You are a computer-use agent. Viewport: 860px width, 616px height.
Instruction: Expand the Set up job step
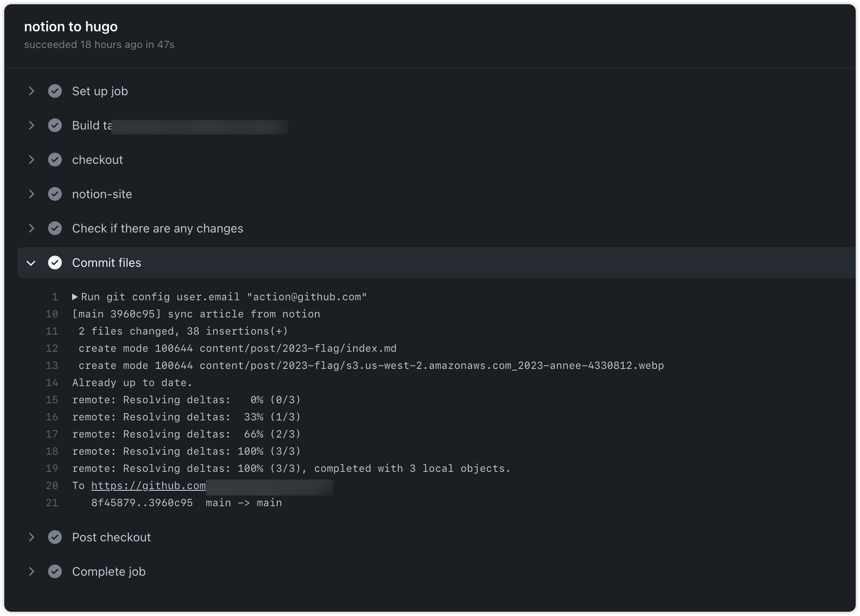pos(31,91)
